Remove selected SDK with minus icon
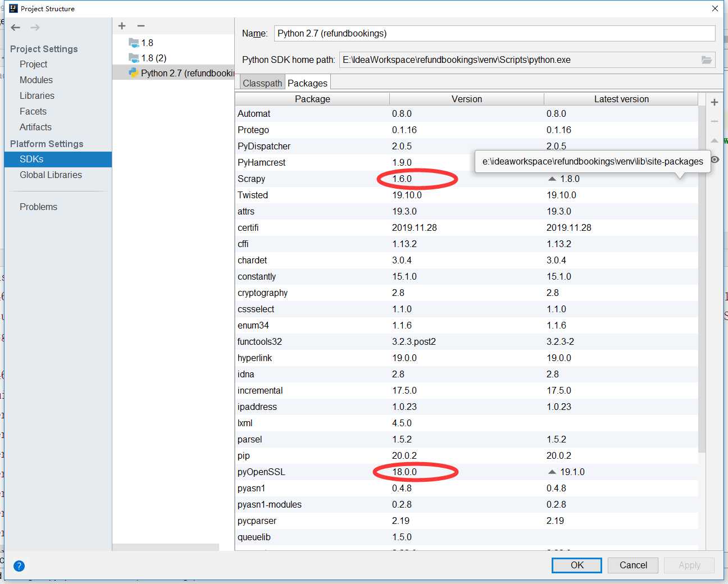728x584 pixels. (x=141, y=26)
